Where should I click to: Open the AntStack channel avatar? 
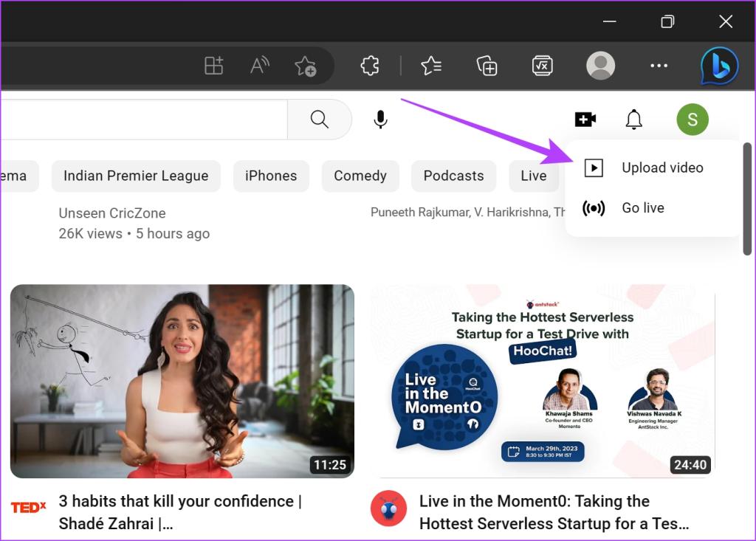click(x=388, y=509)
